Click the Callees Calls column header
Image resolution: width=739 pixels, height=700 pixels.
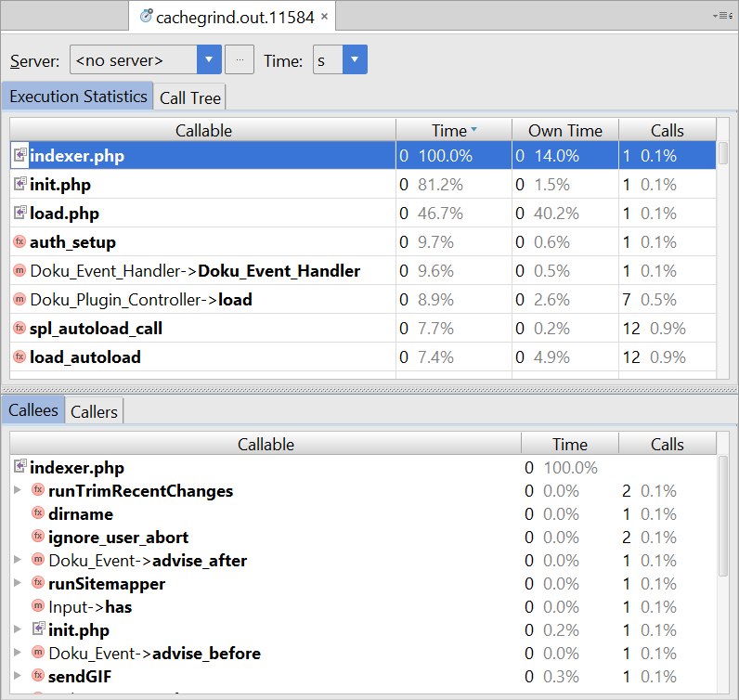click(668, 444)
